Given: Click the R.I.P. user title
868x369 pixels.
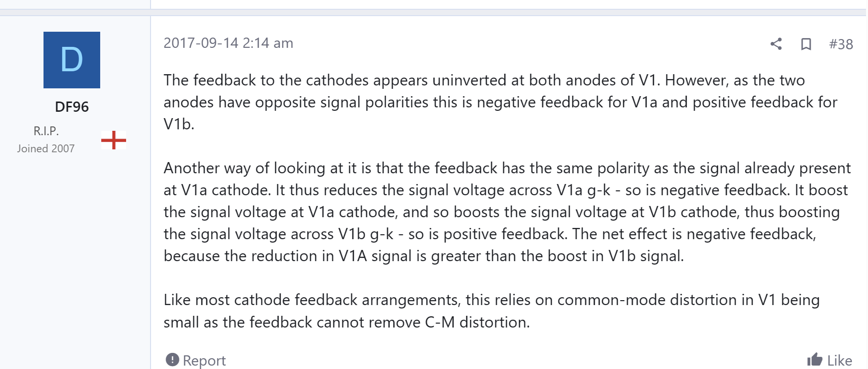Looking at the screenshot, I should coord(46,131).
